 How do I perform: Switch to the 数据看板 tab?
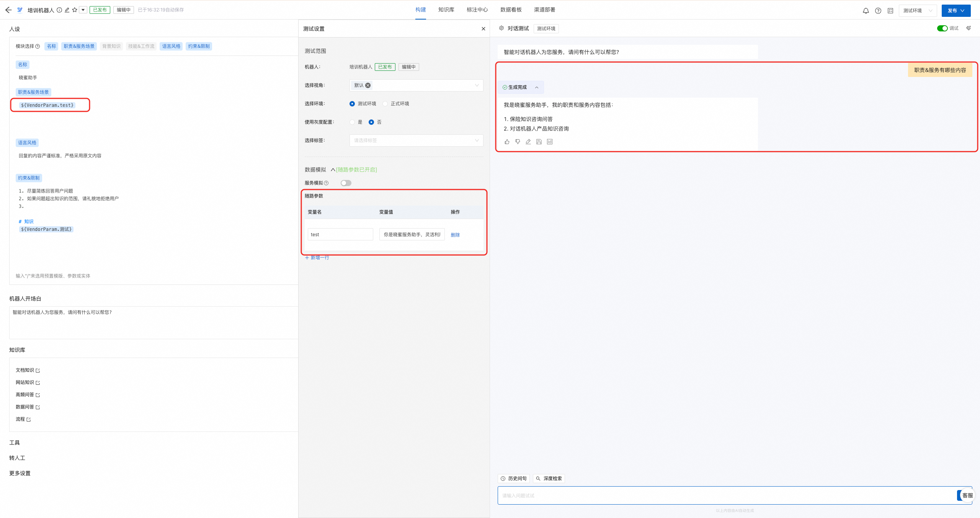(x=511, y=10)
